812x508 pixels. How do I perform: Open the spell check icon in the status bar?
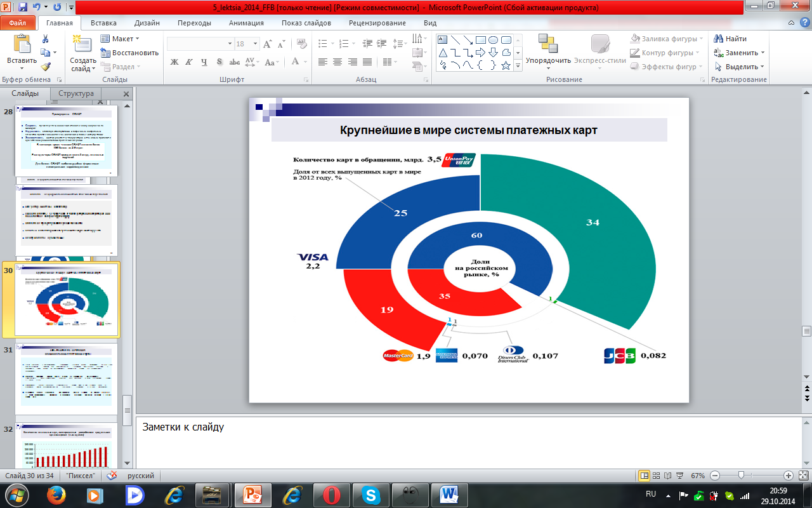coord(113,475)
